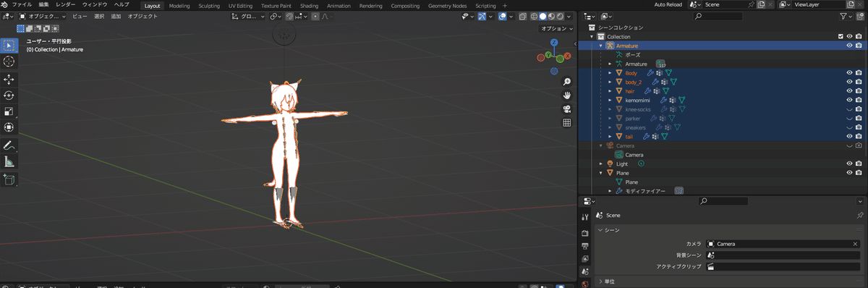Toggle proportional editing button

coord(315,16)
